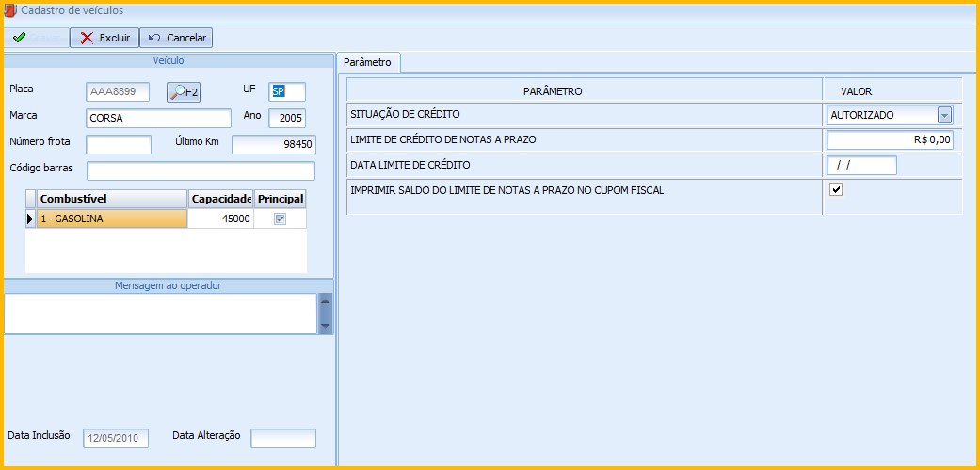Click the Ano field showing 2005
Image resolution: width=980 pixels, height=470 pixels.
point(287,118)
